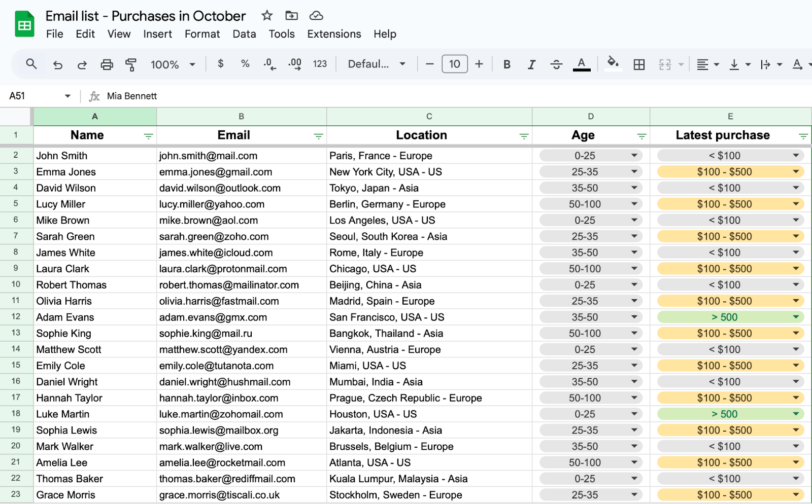Open the zoom level dropdown
812x504 pixels.
click(173, 64)
